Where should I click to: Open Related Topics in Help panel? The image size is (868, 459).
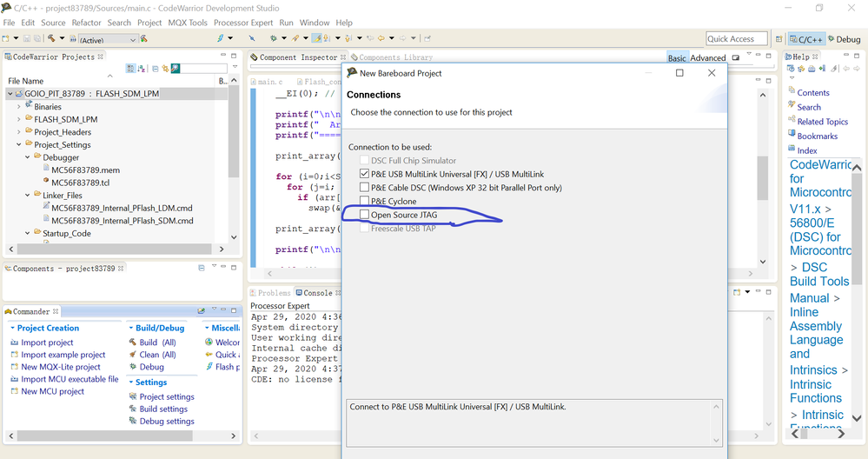822,122
